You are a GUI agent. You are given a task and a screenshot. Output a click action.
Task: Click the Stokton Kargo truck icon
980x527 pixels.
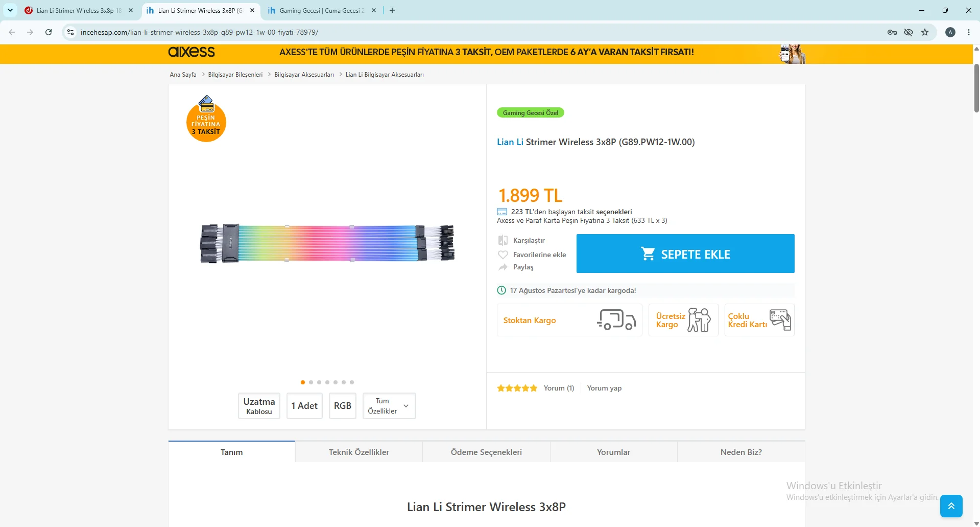click(616, 320)
